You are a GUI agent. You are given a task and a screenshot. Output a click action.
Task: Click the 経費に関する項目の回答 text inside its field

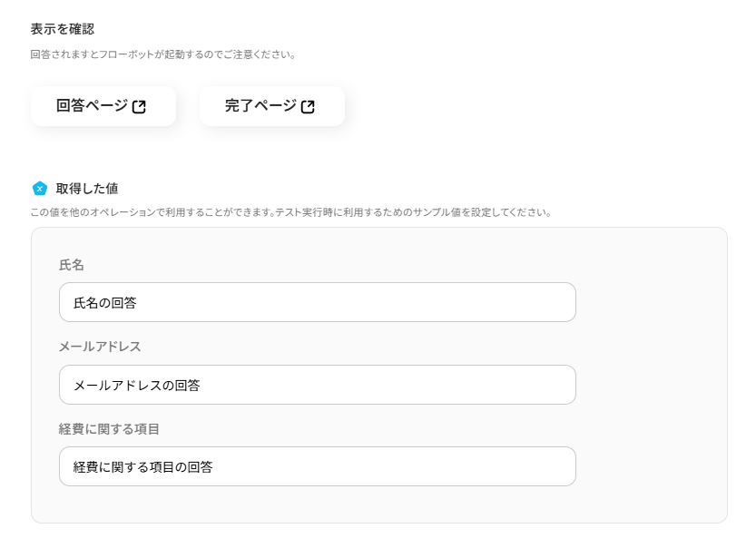[143, 466]
